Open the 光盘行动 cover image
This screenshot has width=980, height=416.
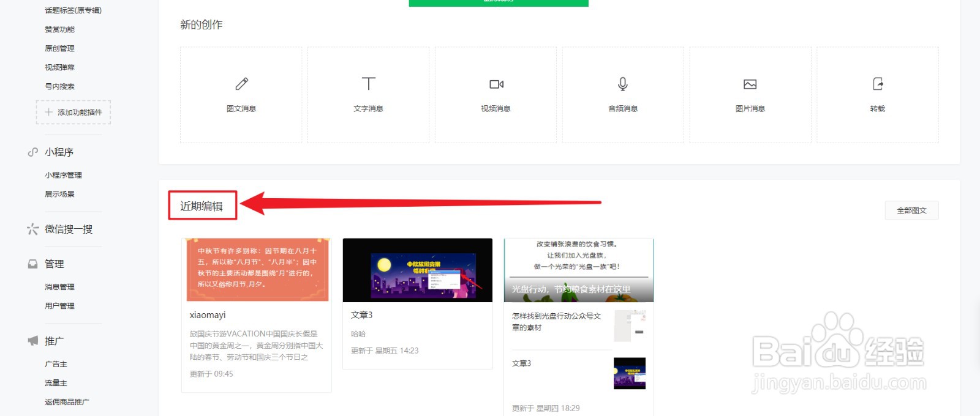579,270
